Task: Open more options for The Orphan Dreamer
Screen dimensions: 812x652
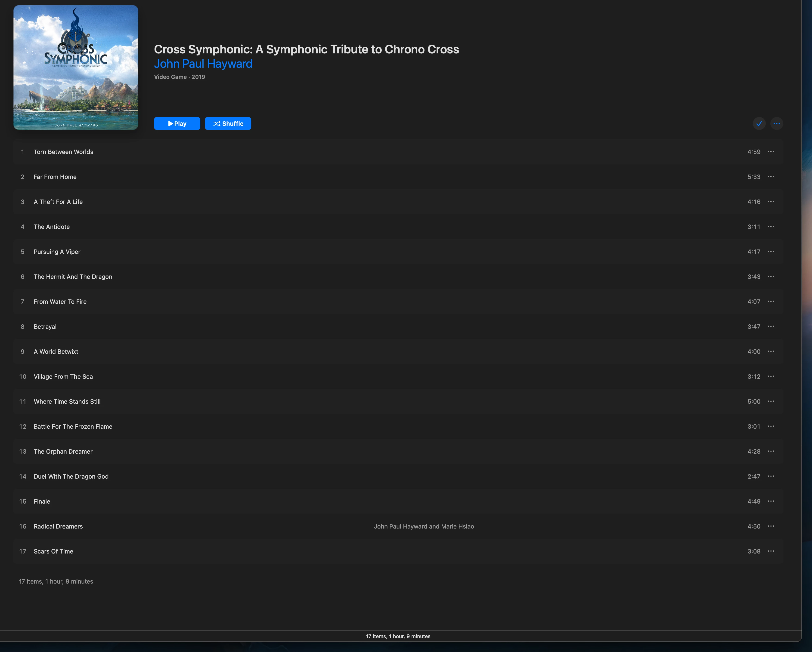Action: pyautogui.click(x=771, y=451)
